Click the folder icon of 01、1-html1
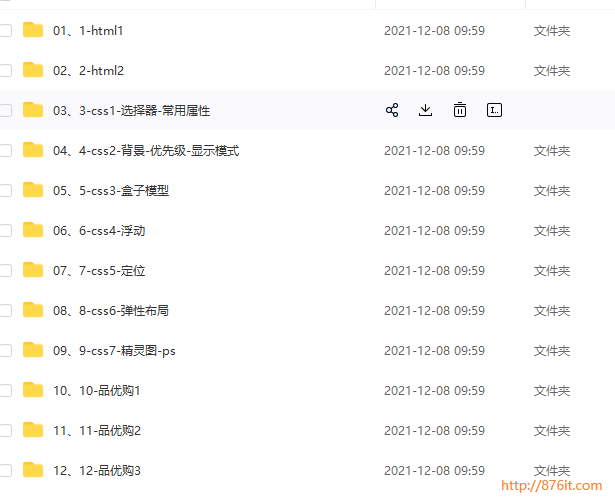This screenshot has width=615, height=502. pyautogui.click(x=33, y=30)
